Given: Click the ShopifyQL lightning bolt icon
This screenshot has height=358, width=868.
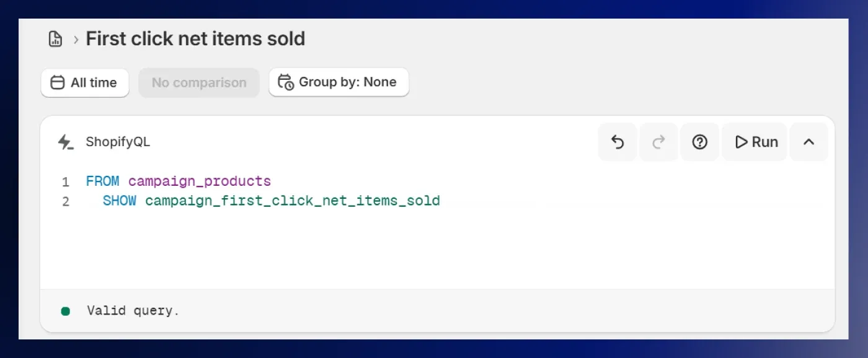Looking at the screenshot, I should pos(65,142).
